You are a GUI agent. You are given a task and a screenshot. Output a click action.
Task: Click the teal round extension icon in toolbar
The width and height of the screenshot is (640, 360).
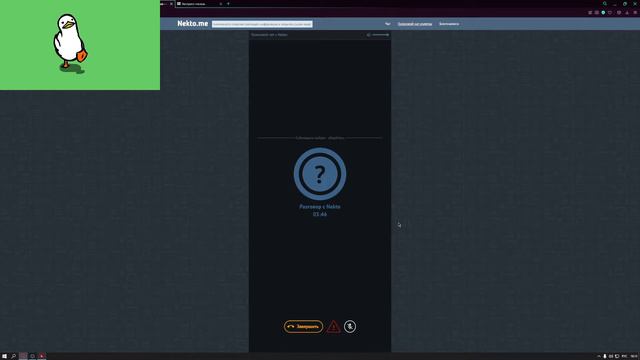click(603, 13)
